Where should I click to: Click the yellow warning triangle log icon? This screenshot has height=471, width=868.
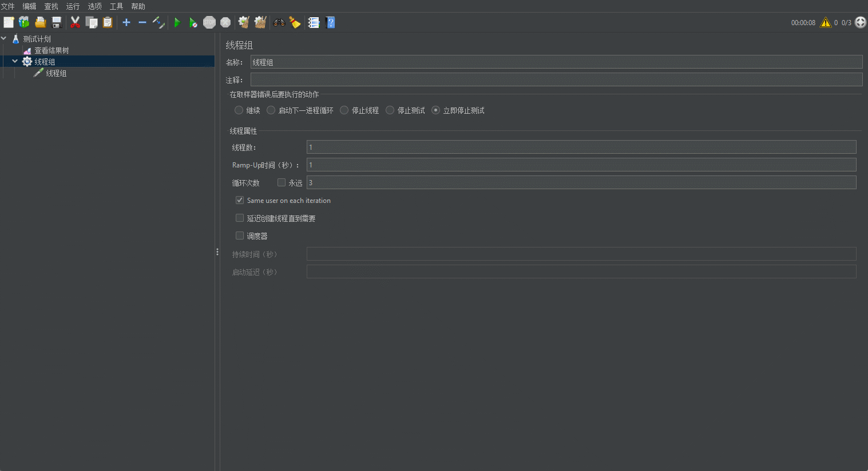point(825,23)
